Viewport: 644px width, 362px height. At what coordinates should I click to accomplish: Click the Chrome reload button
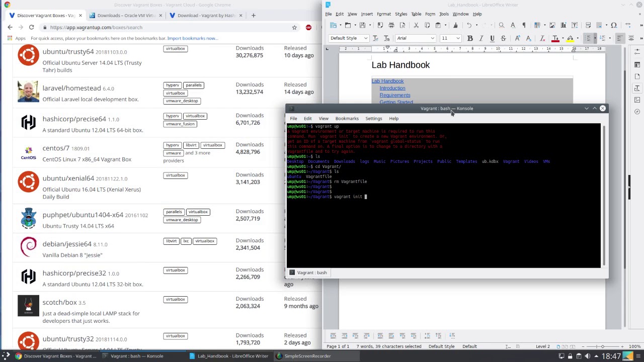(x=31, y=27)
